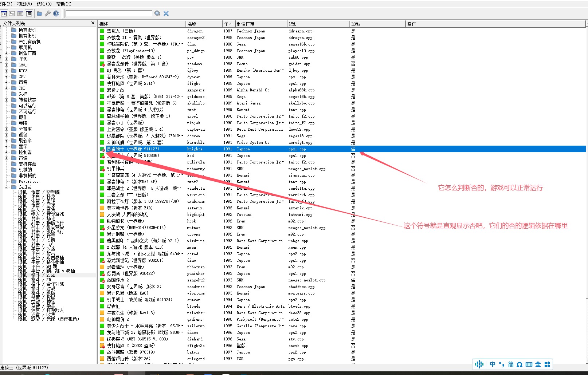Expand the 转储状态 folder node
Viewport: 588px width, 375px height.
[x=6, y=100]
